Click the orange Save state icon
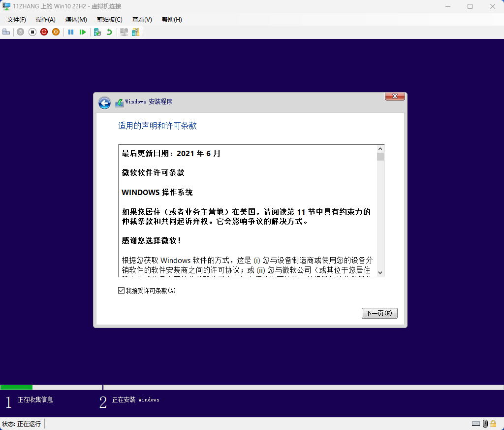Viewport: 504px width, 430px height. tap(56, 32)
